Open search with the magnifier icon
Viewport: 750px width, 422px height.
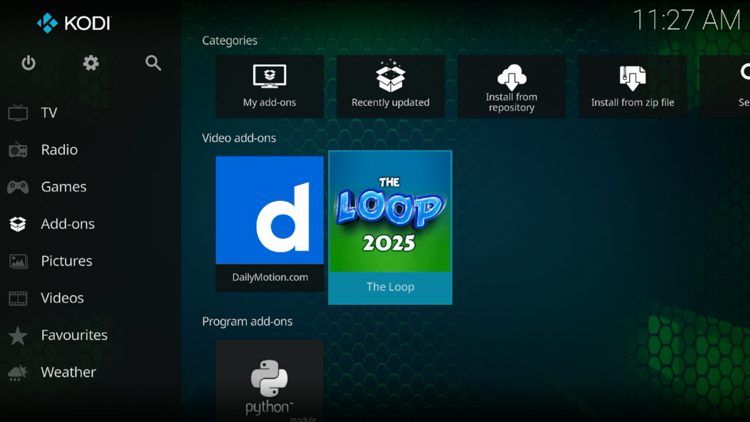pyautogui.click(x=153, y=63)
